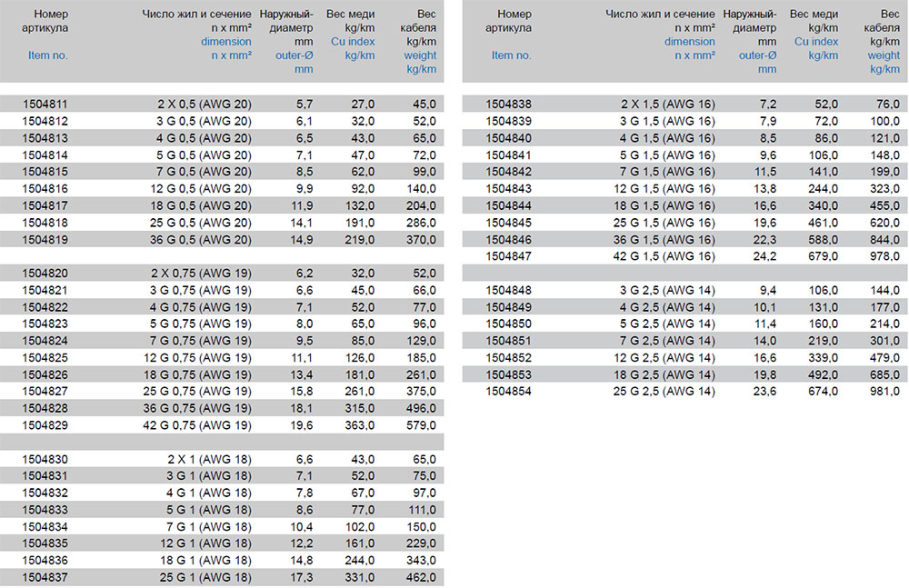This screenshot has height=588, width=909.
Task: Click item number 1504842
Action: point(508,172)
